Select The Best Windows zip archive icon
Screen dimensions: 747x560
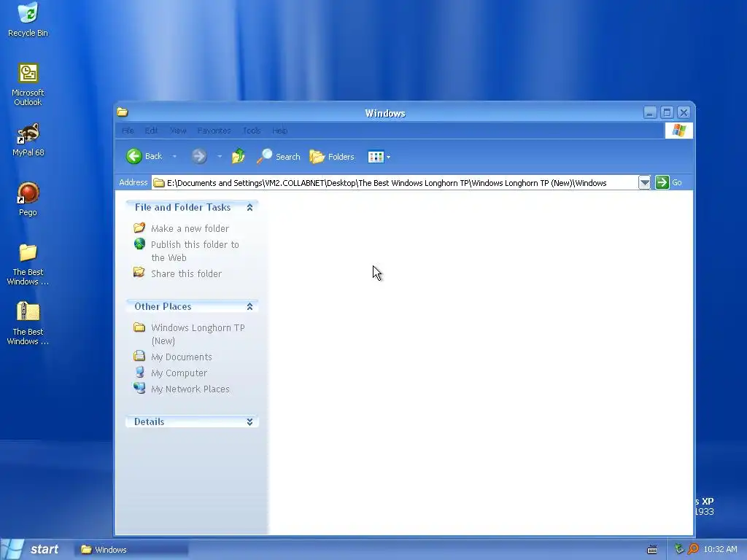(x=28, y=324)
